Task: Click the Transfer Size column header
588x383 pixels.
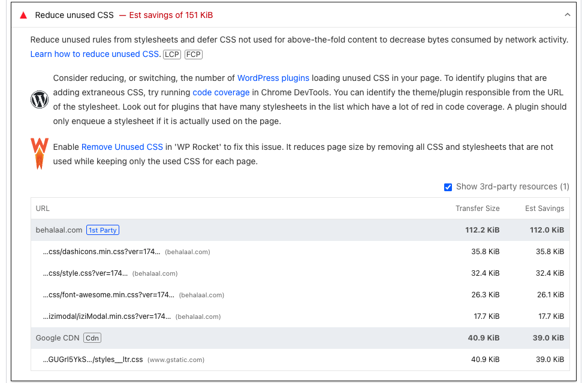Action: click(477, 209)
